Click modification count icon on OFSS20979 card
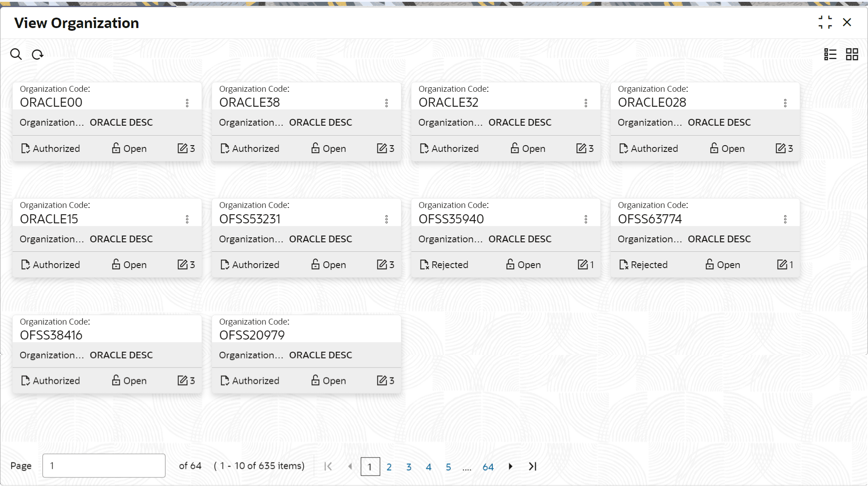The image size is (868, 486). 382,380
